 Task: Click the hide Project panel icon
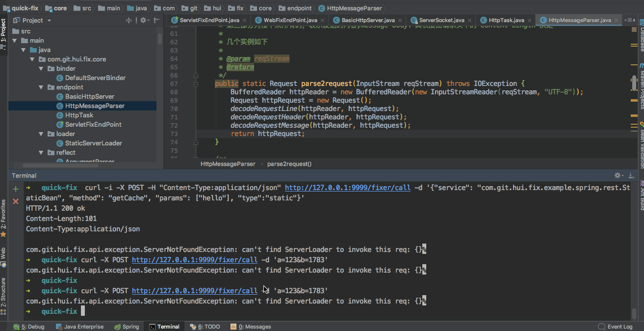pyautogui.click(x=156, y=20)
